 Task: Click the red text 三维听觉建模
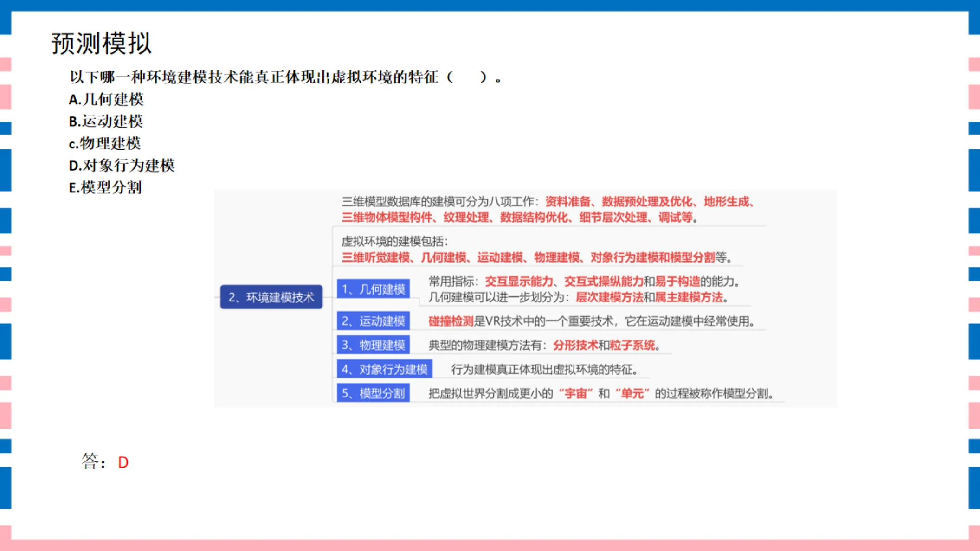[375, 257]
